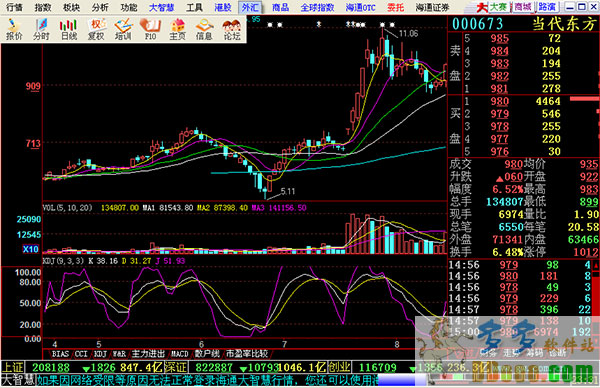
Task: Switch to the MACD indicator tab
Action: (x=179, y=354)
